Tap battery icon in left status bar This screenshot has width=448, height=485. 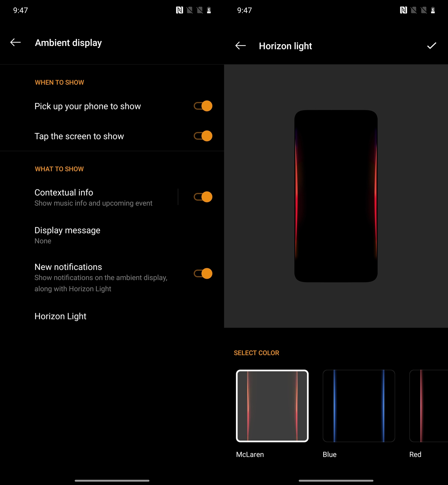(209, 10)
